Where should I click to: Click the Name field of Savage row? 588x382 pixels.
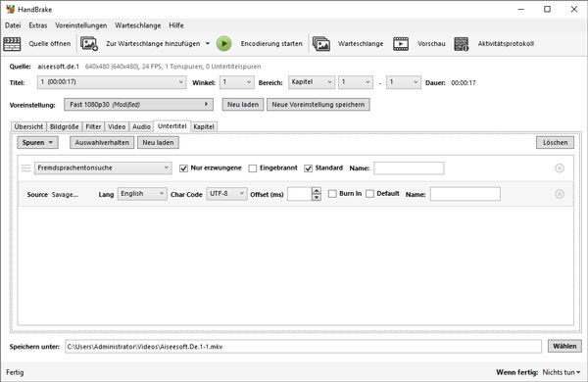[465, 194]
